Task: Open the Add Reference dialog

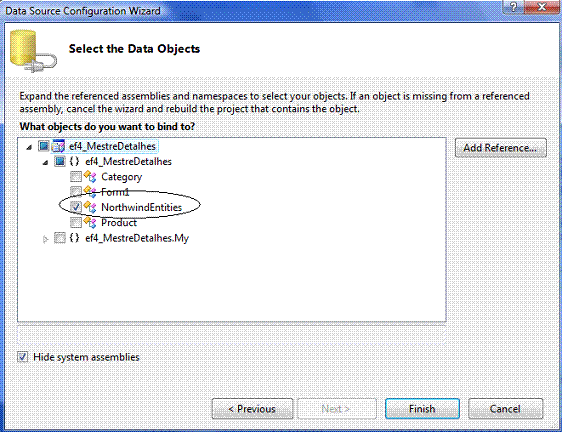Action: click(501, 148)
